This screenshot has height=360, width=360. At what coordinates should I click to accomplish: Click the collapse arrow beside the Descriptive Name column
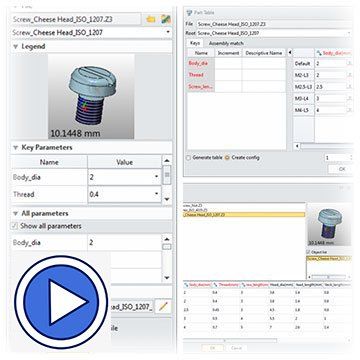click(289, 53)
